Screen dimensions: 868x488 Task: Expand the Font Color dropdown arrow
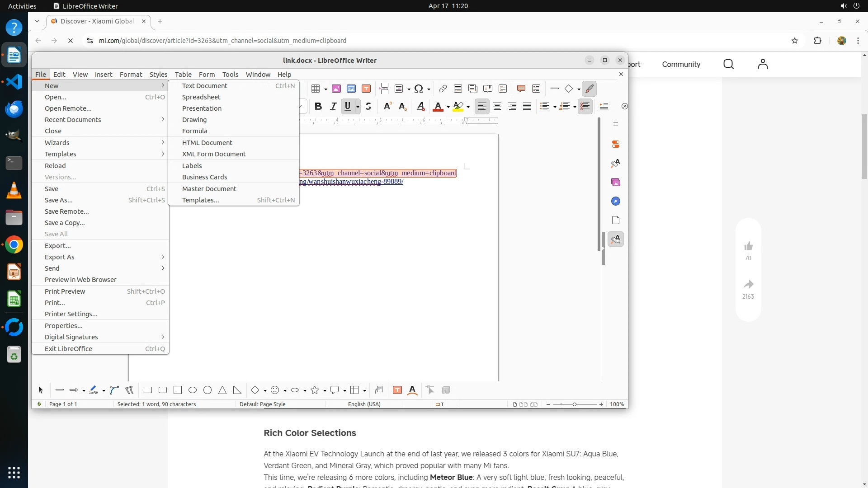click(448, 107)
